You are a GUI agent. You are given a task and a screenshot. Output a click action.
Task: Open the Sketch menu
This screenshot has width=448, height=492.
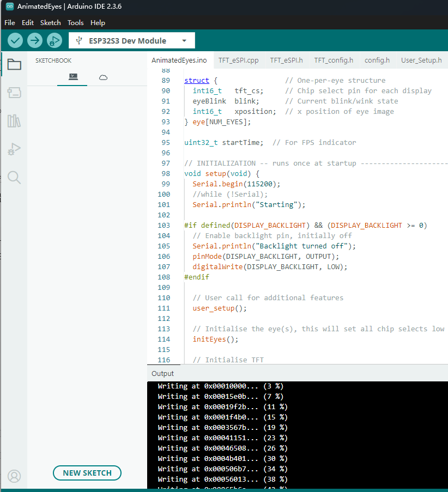(x=51, y=22)
